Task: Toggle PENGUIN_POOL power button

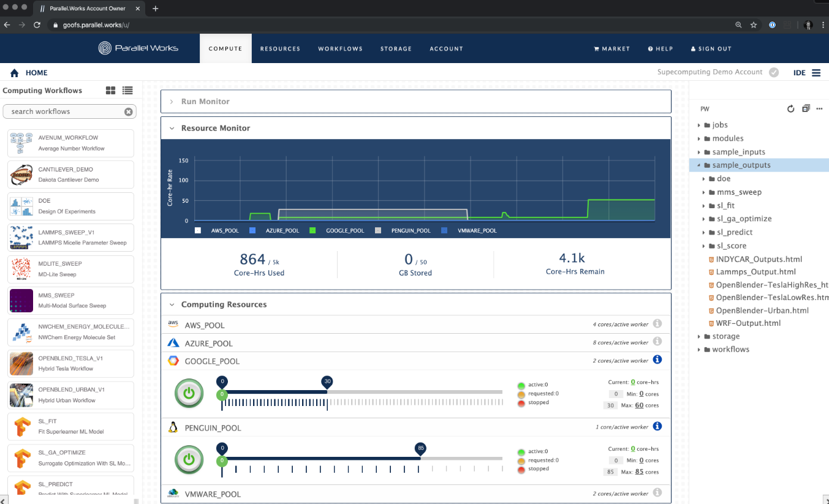Action: [189, 459]
